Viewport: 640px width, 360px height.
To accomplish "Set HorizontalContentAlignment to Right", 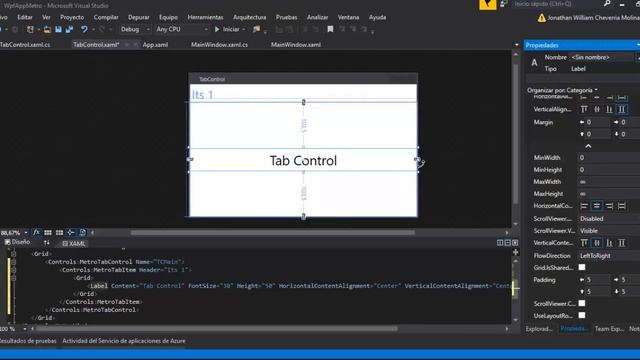I will tap(609, 206).
